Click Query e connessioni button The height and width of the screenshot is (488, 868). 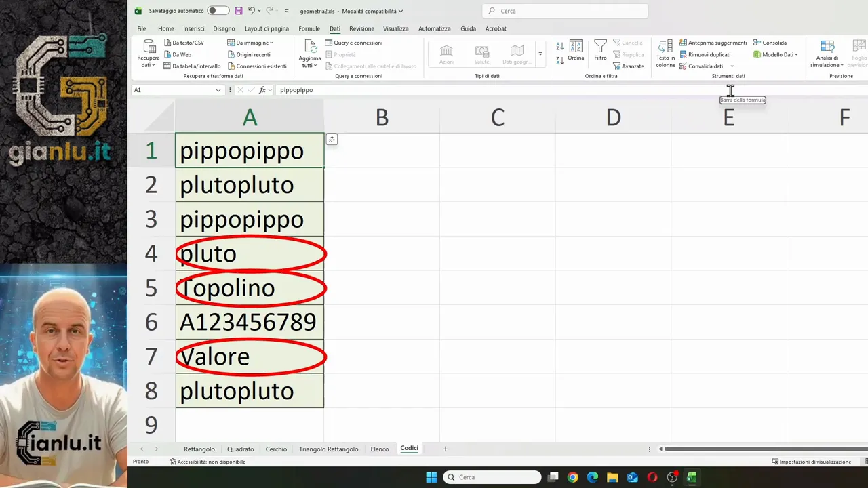coord(353,43)
